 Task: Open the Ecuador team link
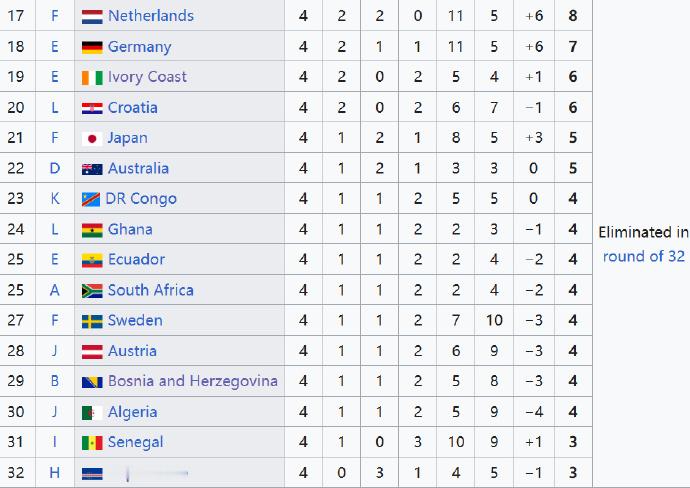(x=136, y=259)
